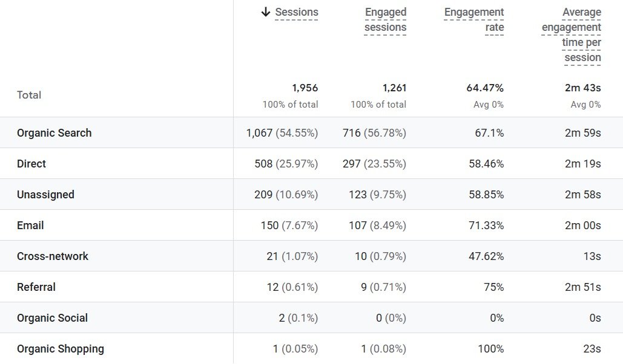Click Direct engaged sessions value 297

pyautogui.click(x=351, y=164)
